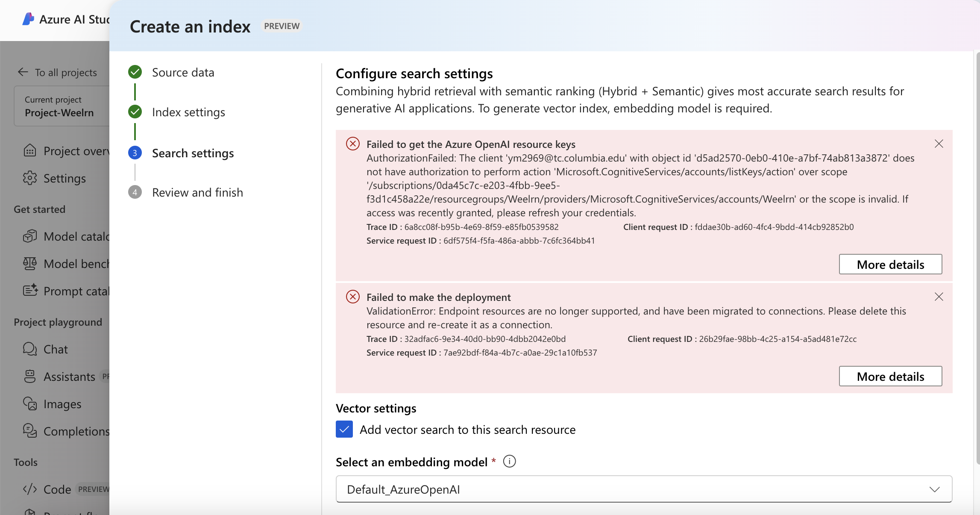
Task: Open Settings gear icon in sidebar
Action: click(29, 178)
